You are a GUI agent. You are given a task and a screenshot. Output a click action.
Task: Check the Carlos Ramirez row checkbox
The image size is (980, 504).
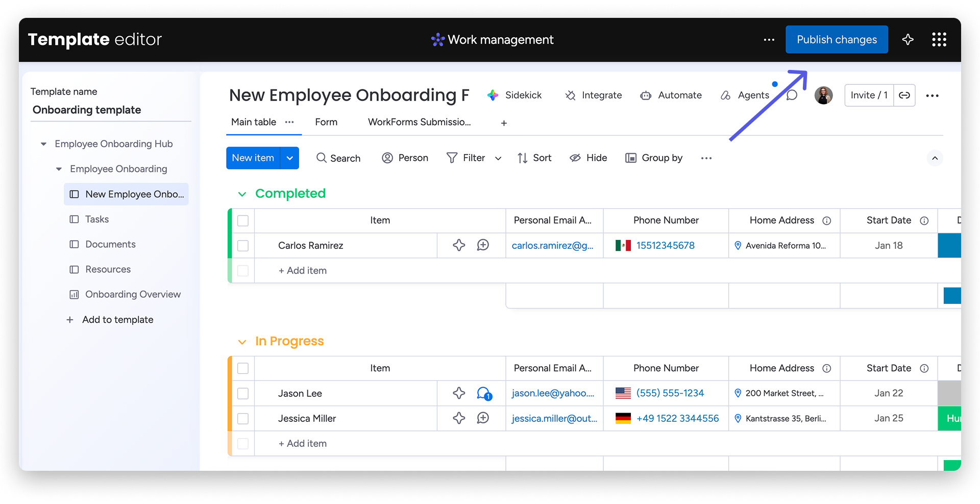click(x=243, y=246)
